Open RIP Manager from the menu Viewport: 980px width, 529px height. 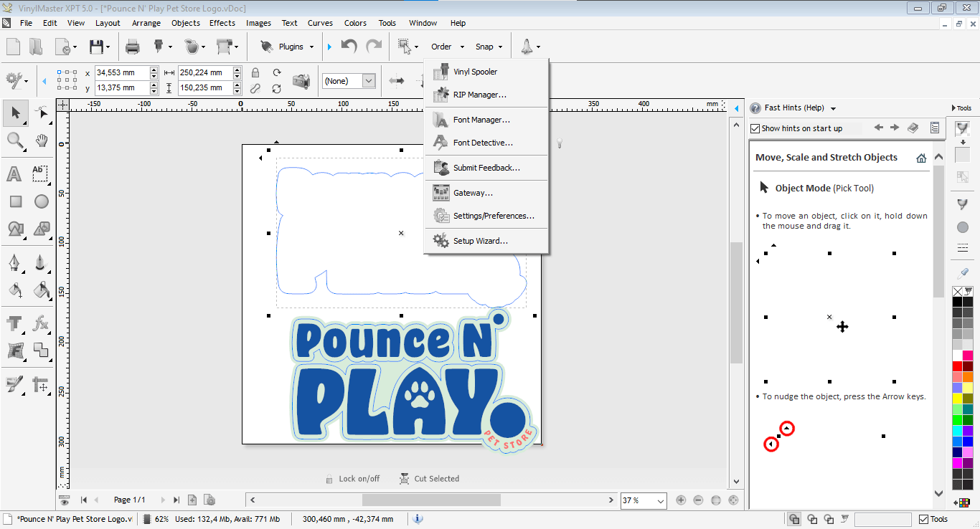point(486,95)
